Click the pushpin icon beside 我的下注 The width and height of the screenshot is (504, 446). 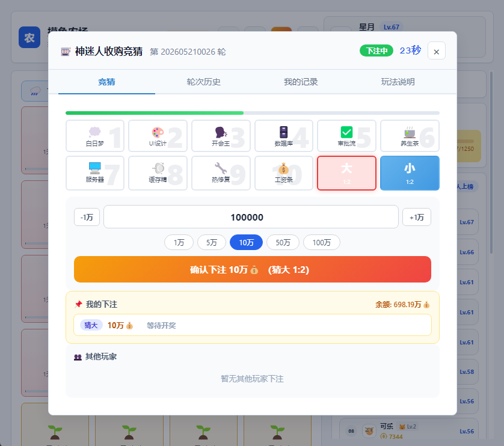coord(78,304)
